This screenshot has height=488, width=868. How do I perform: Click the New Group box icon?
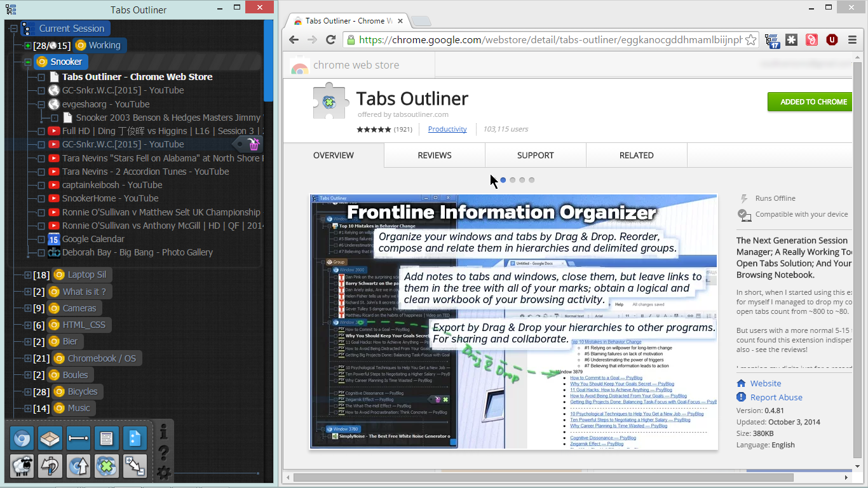point(50,438)
